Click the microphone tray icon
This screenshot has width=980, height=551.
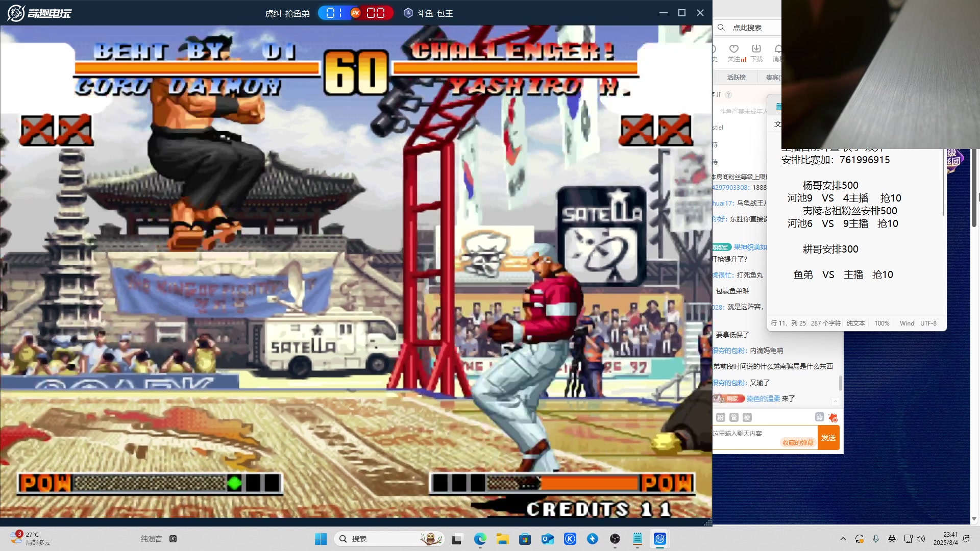pos(876,539)
